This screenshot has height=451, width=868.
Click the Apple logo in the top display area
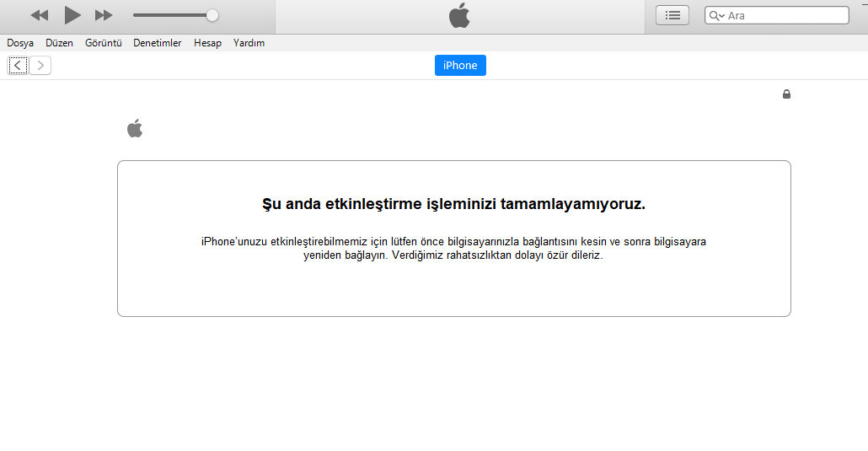(x=459, y=15)
